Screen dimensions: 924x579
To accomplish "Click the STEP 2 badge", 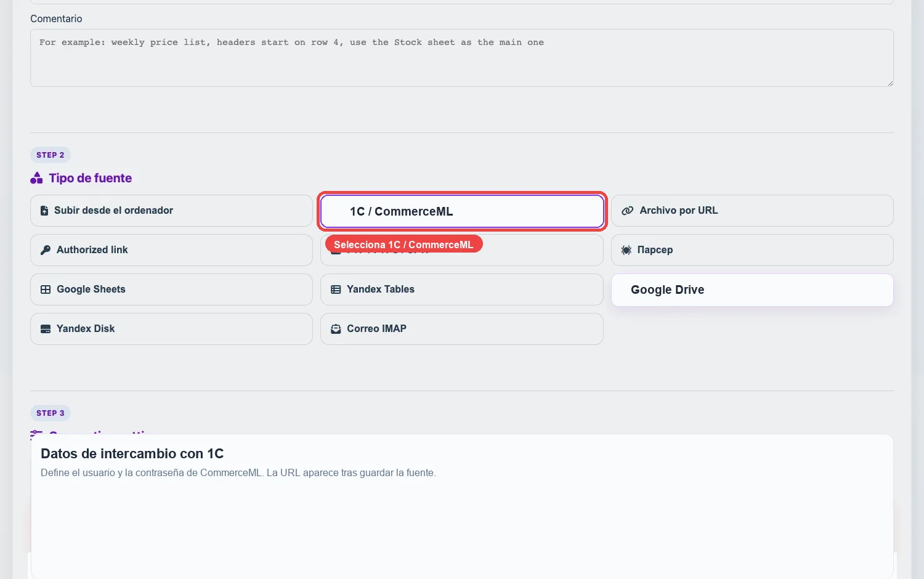I will [51, 155].
